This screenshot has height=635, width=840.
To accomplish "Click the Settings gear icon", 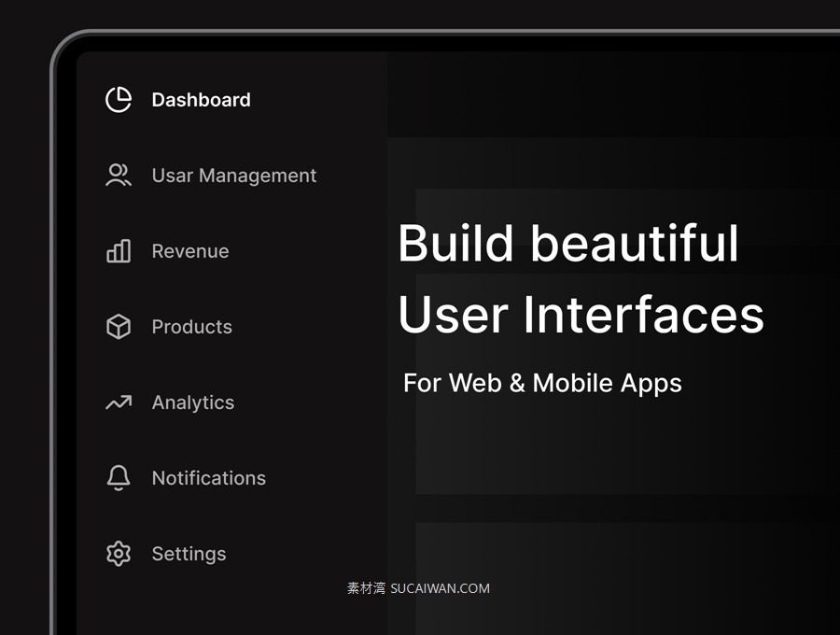I will (119, 554).
